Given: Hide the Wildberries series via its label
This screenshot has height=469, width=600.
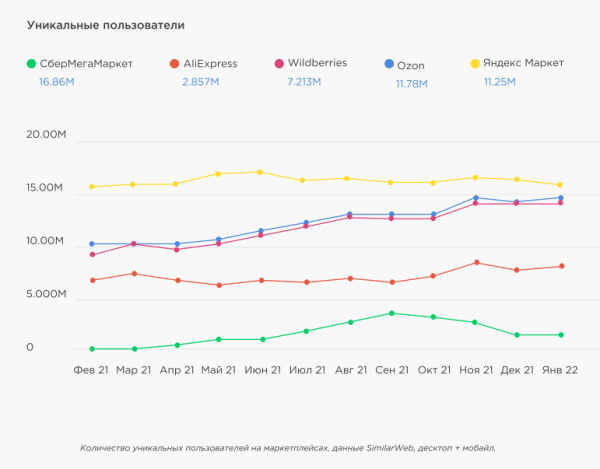Looking at the screenshot, I should pyautogui.click(x=317, y=63).
